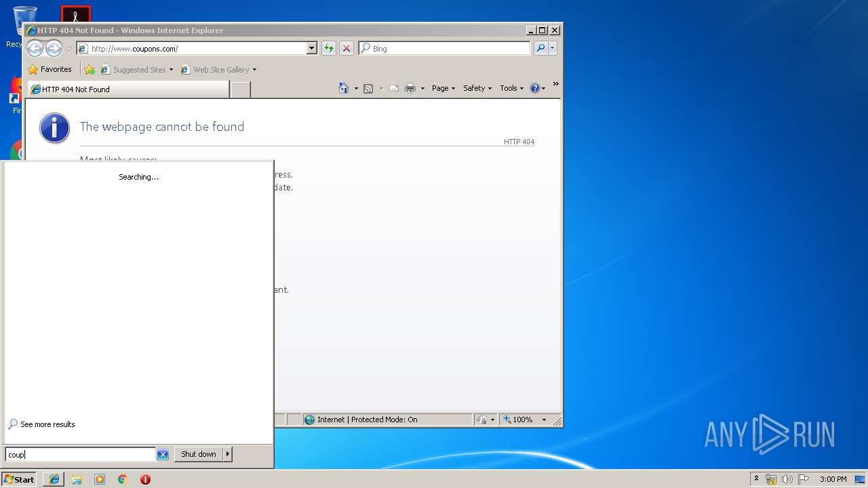
Task: Open the Page menu
Action: 443,88
